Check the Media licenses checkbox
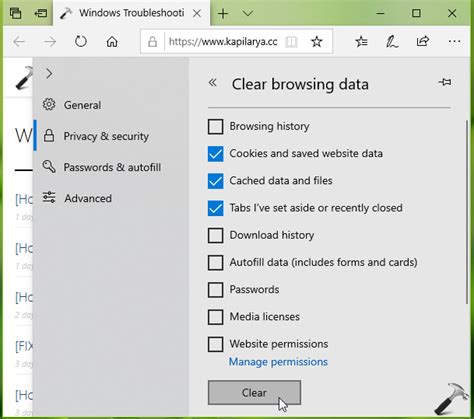 (215, 317)
